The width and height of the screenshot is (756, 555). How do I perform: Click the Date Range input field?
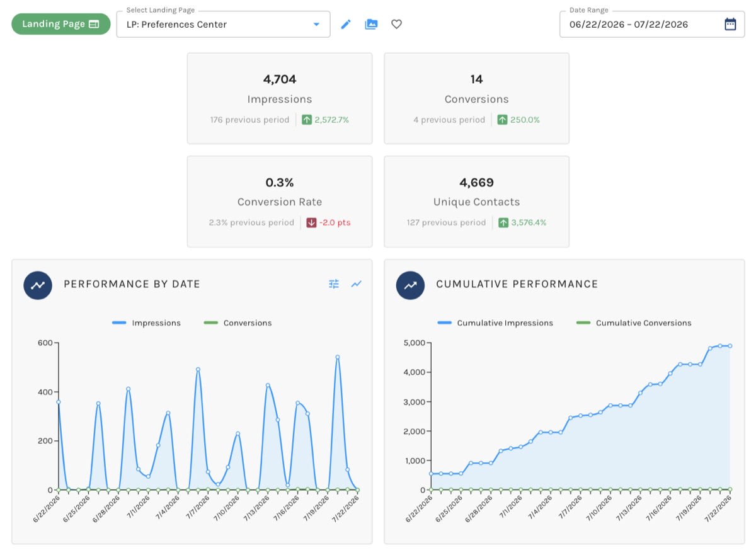pos(652,25)
